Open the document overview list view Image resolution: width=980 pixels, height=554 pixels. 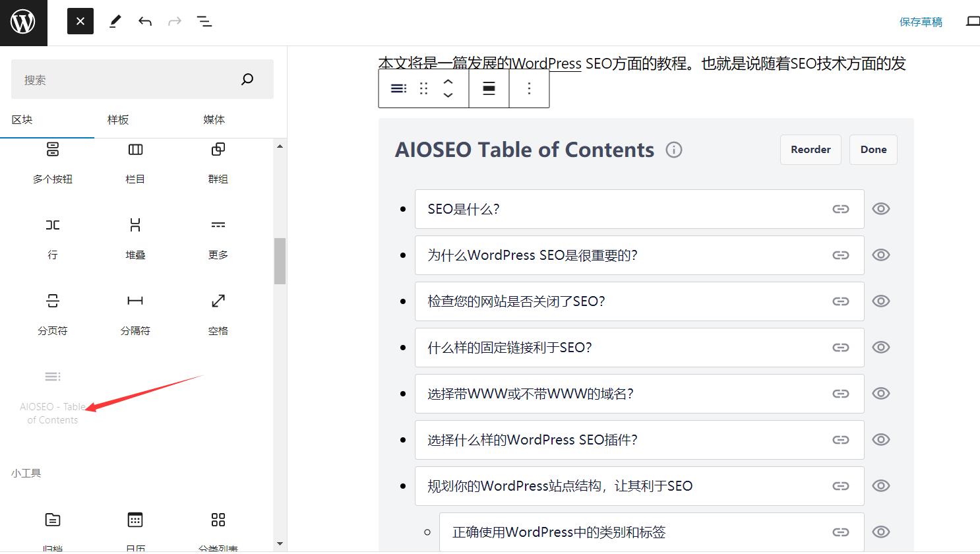tap(204, 22)
